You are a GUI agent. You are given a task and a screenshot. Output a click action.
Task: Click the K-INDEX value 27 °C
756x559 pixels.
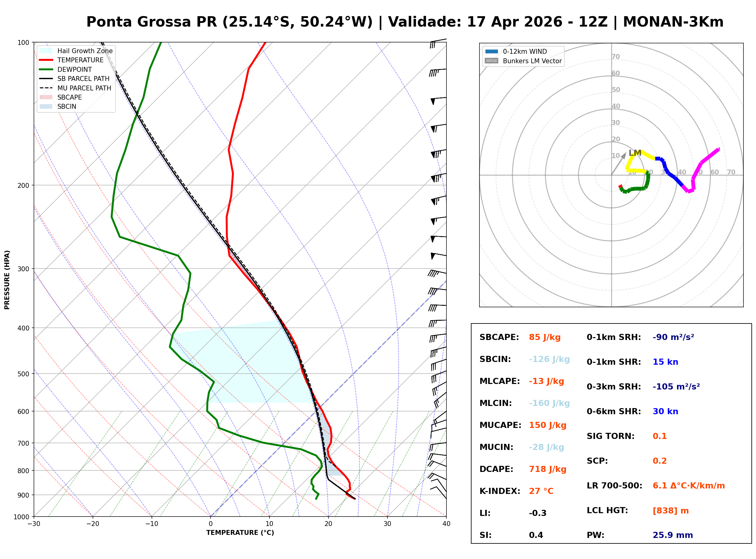pos(541,491)
